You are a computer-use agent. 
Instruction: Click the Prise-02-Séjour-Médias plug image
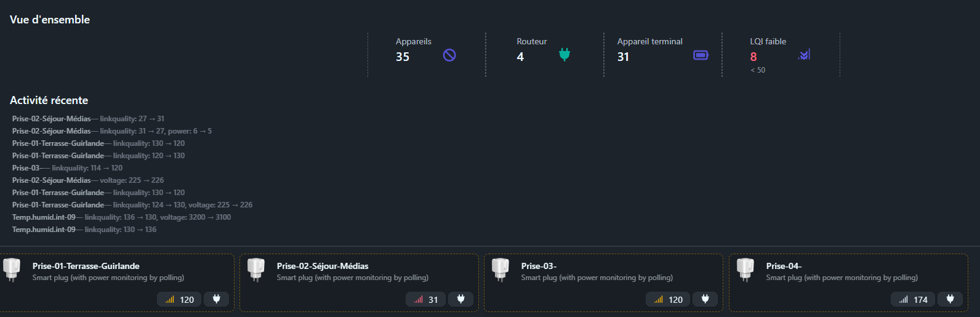click(x=256, y=270)
